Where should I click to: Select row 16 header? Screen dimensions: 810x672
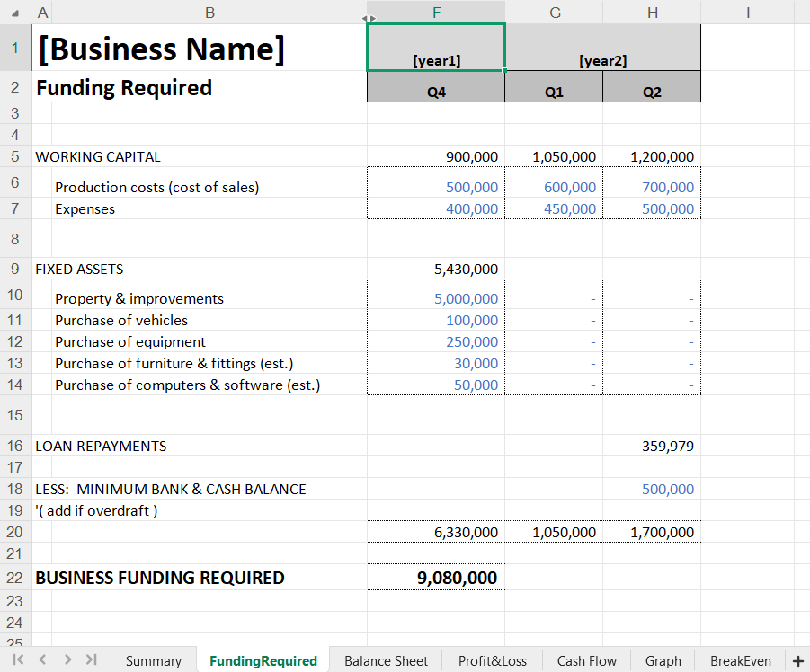pyautogui.click(x=15, y=446)
